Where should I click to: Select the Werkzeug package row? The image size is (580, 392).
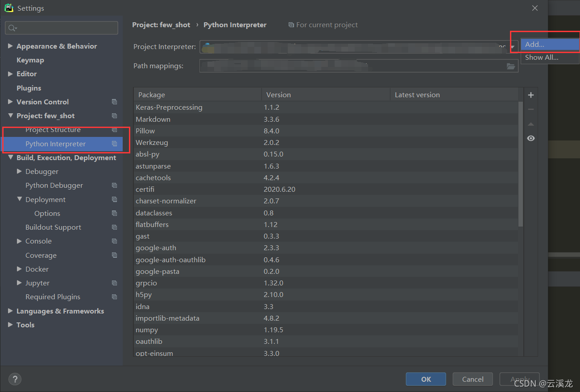[326, 142]
